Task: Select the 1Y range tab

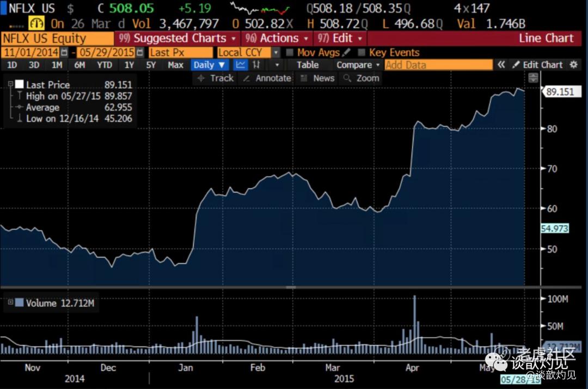Action: [x=130, y=65]
